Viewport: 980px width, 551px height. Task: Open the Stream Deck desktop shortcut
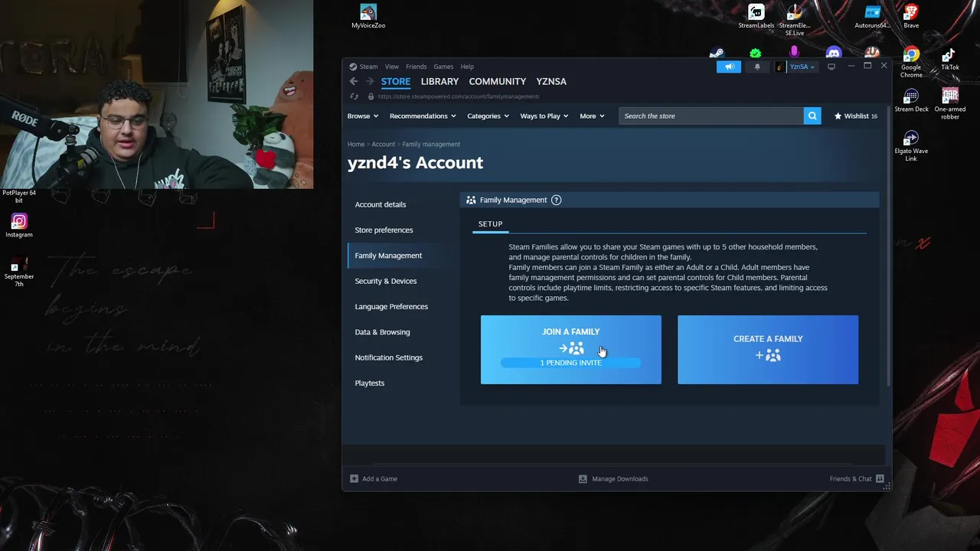[x=911, y=101]
